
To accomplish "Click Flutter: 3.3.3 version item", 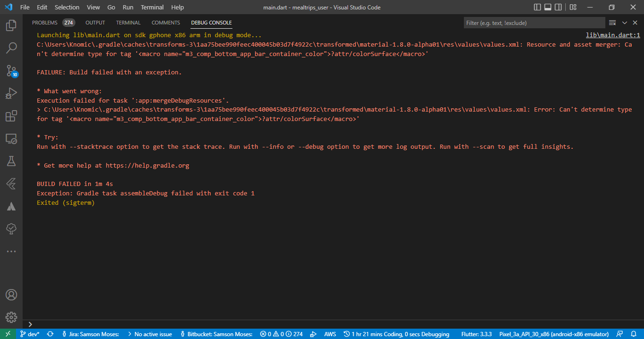I will 477,334.
